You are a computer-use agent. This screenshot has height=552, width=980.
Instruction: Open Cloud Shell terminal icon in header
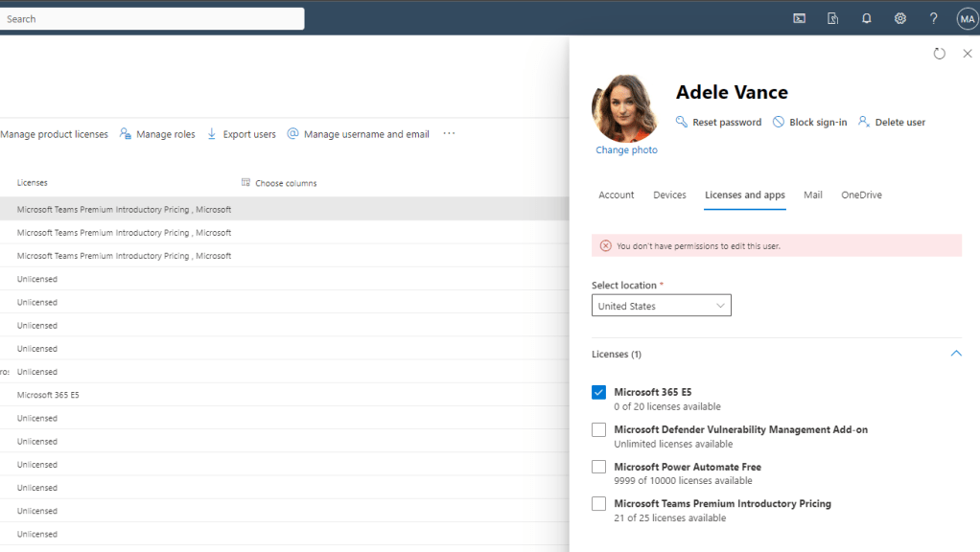pos(799,18)
